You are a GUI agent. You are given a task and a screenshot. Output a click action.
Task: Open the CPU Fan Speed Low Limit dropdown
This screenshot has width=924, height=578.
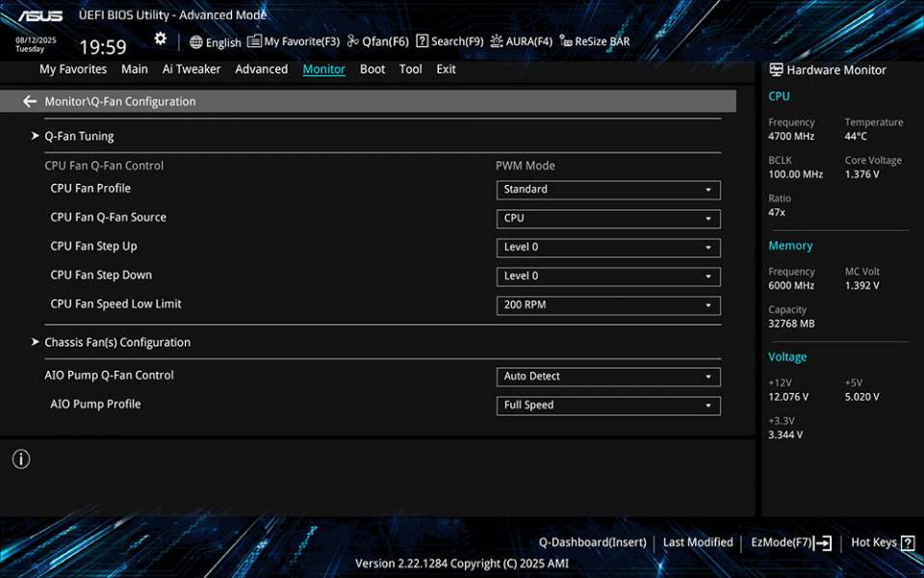pos(607,305)
